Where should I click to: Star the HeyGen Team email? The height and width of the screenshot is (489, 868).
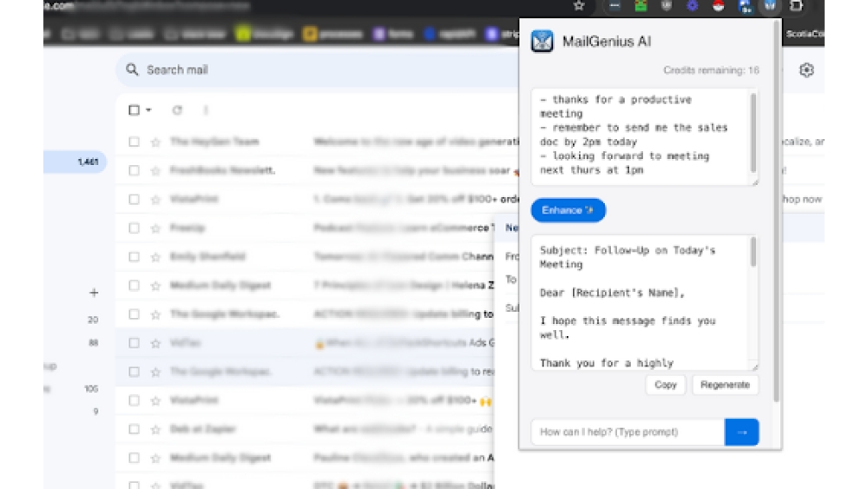tap(155, 142)
